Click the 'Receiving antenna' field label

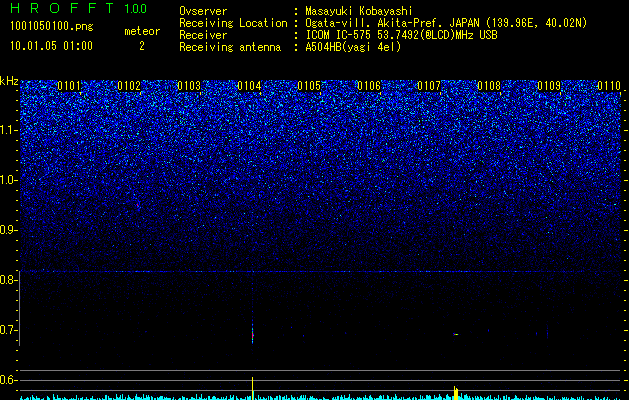230,47
